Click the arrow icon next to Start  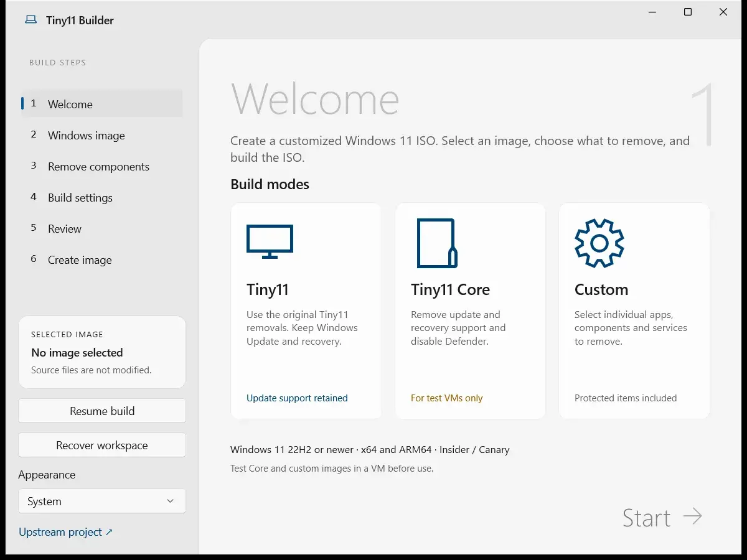point(692,516)
